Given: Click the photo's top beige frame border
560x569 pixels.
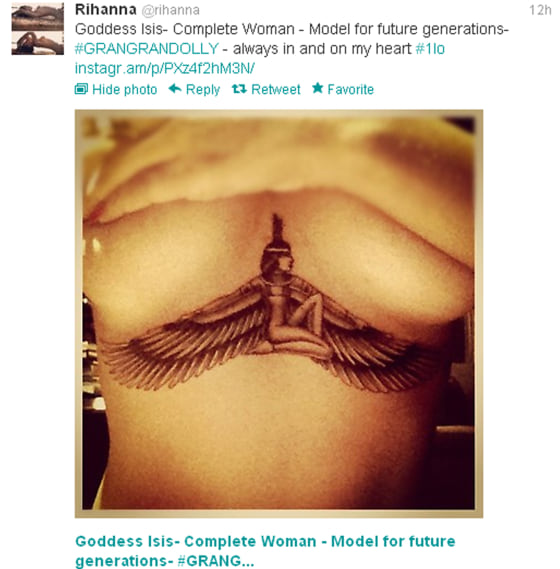Looking at the screenshot, I should (x=279, y=114).
